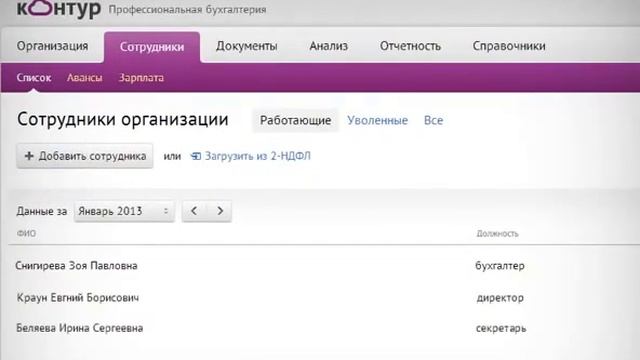
Task: Click the директор position cell
Action: (x=500, y=298)
